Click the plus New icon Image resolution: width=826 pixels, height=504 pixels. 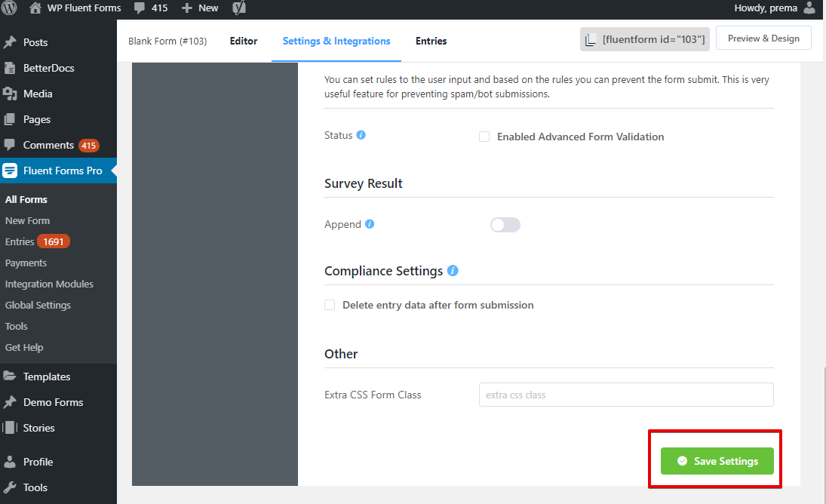[x=186, y=8]
